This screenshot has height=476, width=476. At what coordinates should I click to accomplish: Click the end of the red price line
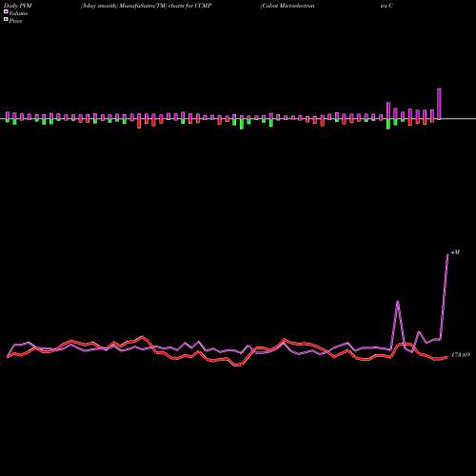point(447,357)
